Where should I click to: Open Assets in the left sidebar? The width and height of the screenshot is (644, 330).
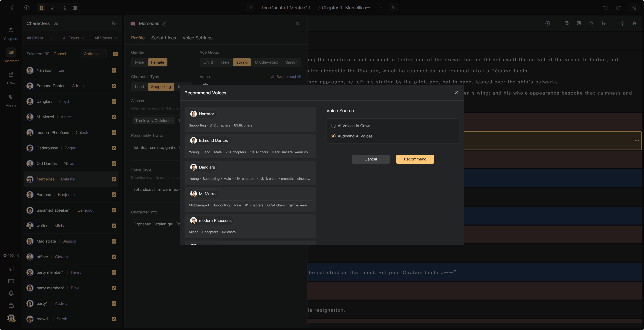coord(11,100)
